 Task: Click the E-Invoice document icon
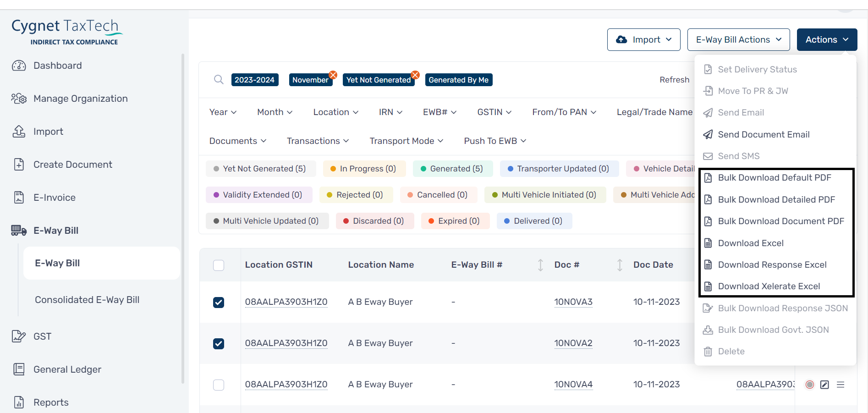(x=19, y=198)
